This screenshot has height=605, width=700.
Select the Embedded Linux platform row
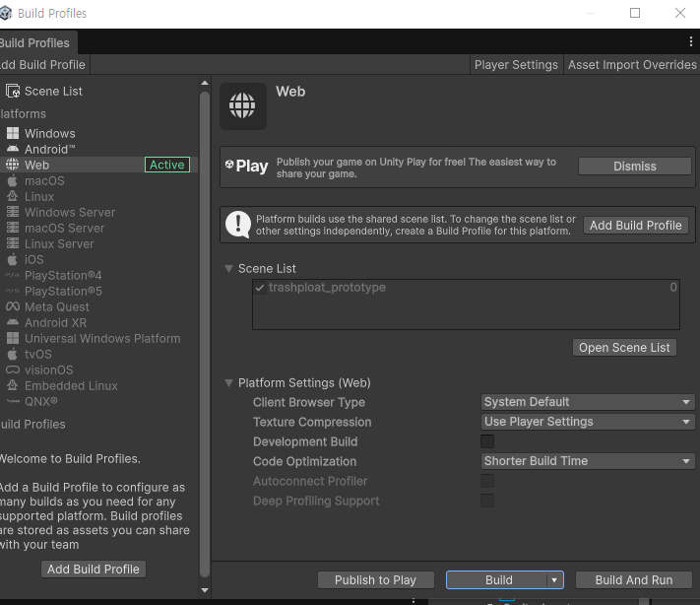[x=99, y=385]
